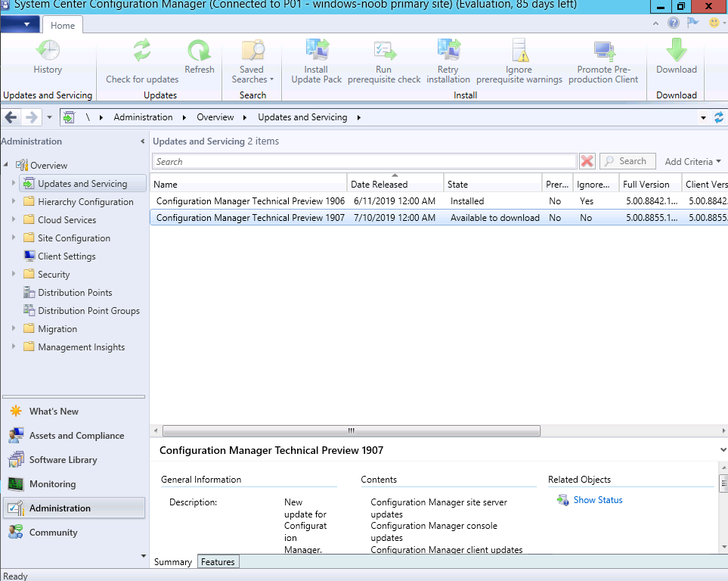
Task: Expand the Hierarchy Configuration folder
Action: point(14,201)
